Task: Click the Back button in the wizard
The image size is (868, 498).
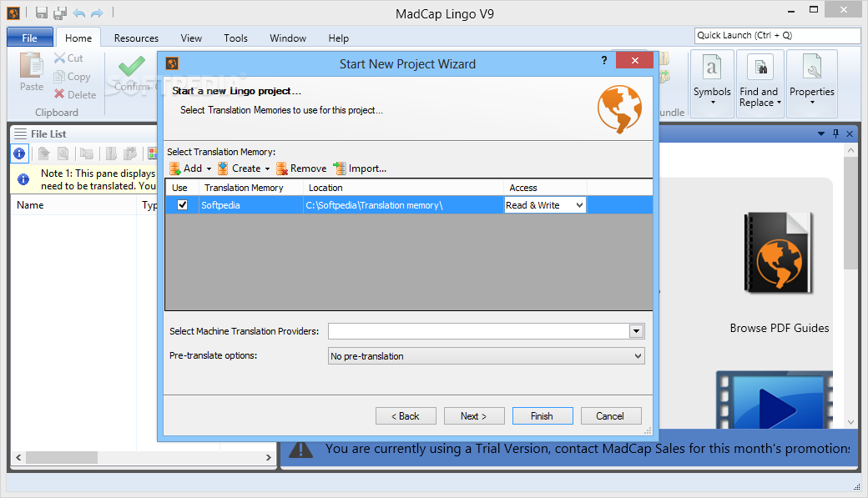Action: tap(406, 416)
